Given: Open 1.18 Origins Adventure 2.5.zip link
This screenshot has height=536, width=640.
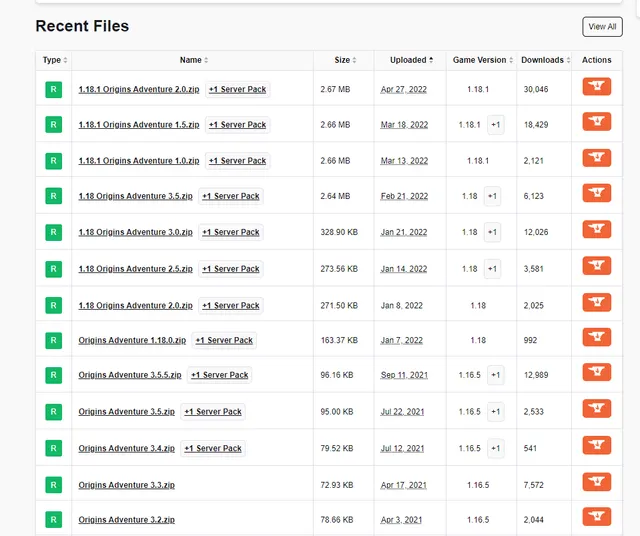Looking at the screenshot, I should (x=136, y=269).
